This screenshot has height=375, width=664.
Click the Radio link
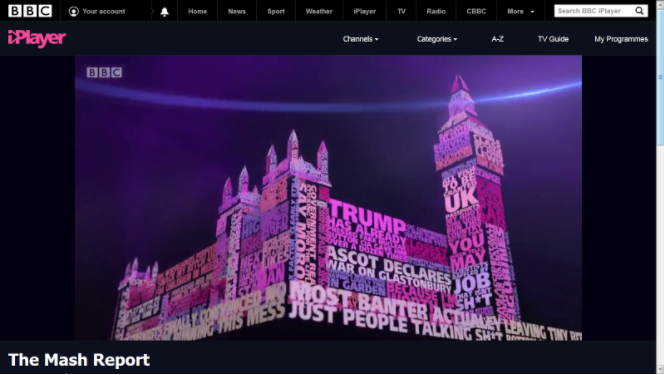[436, 11]
